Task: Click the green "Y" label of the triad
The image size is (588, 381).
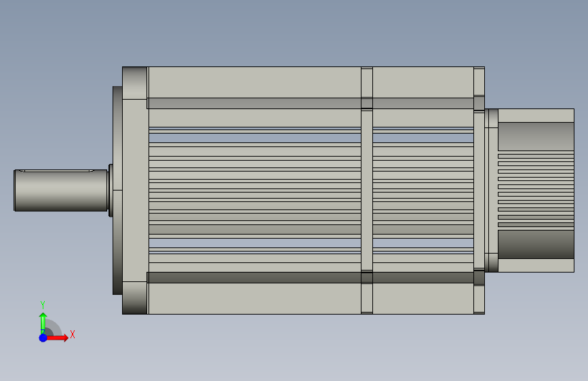Action: click(43, 305)
